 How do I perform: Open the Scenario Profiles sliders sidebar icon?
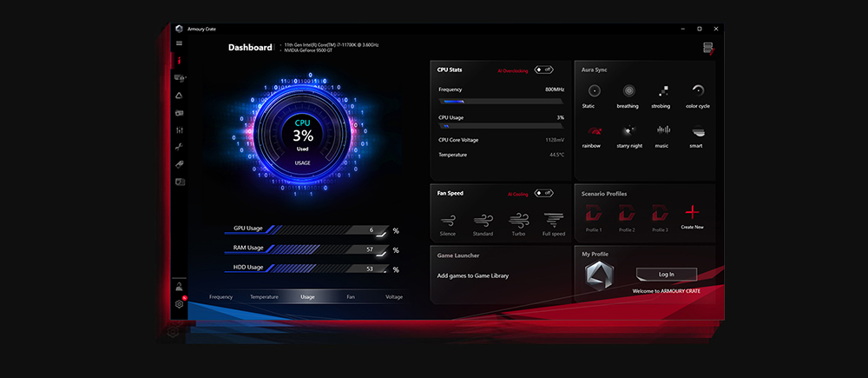pyautogui.click(x=179, y=130)
